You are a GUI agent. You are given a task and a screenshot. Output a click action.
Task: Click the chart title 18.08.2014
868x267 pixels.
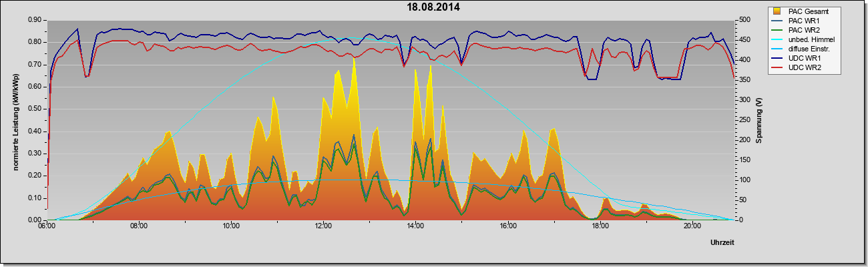(434, 7)
